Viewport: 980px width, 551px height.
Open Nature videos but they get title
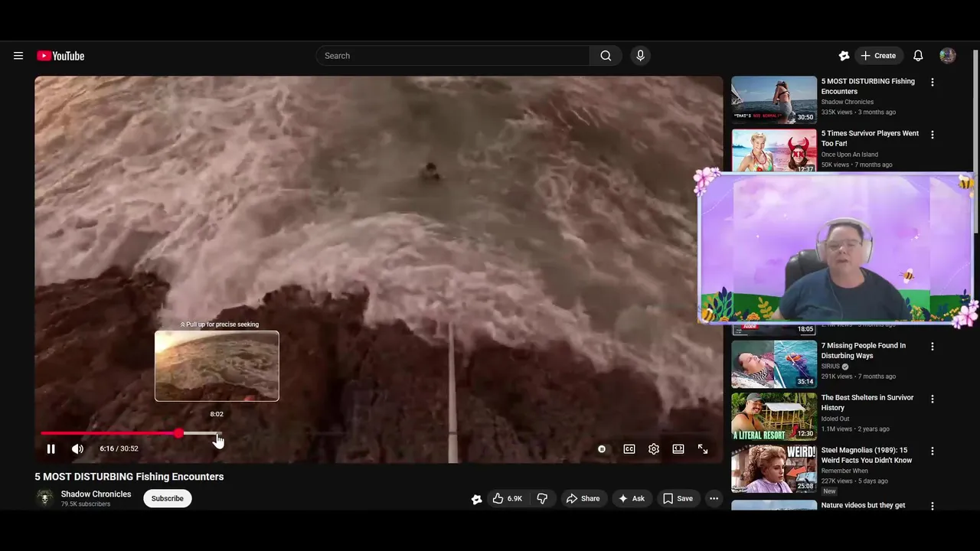[x=864, y=505]
